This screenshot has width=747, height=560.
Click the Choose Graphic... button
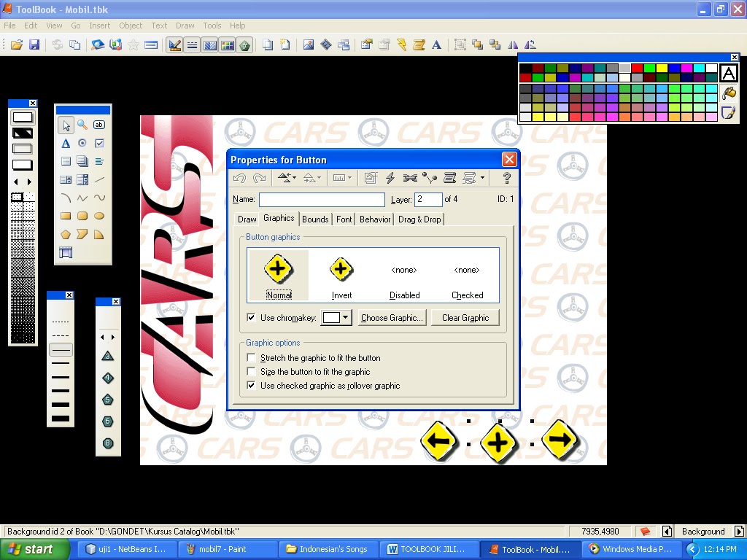coord(392,318)
